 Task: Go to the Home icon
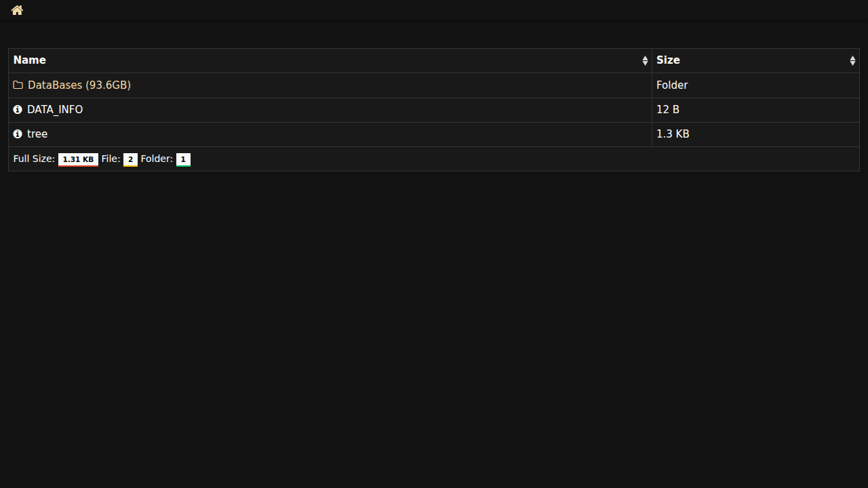(x=17, y=10)
